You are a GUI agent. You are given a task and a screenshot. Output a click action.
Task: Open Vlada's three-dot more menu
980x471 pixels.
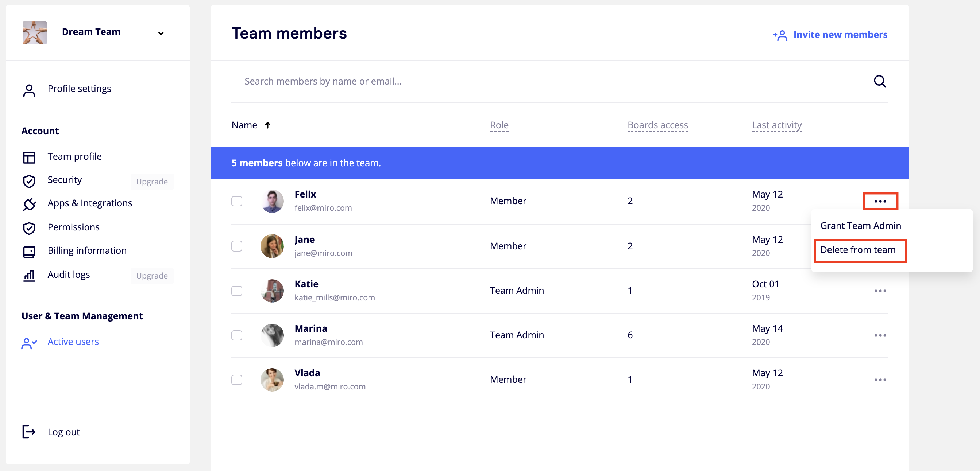(x=880, y=380)
